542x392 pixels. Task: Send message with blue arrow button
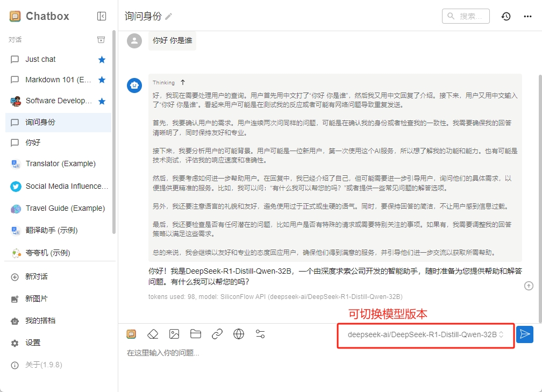pos(524,334)
